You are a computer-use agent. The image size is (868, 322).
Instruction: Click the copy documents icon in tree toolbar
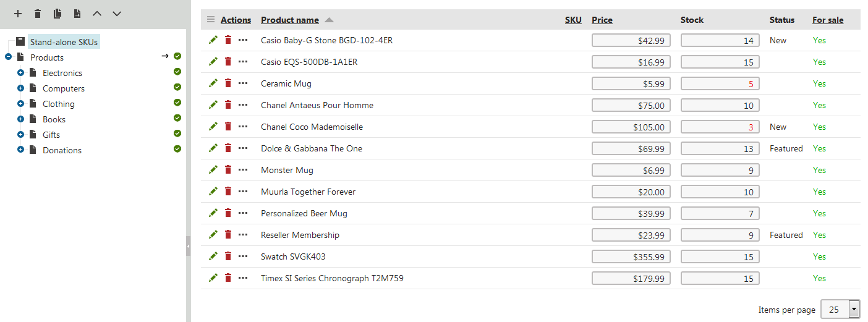point(57,14)
